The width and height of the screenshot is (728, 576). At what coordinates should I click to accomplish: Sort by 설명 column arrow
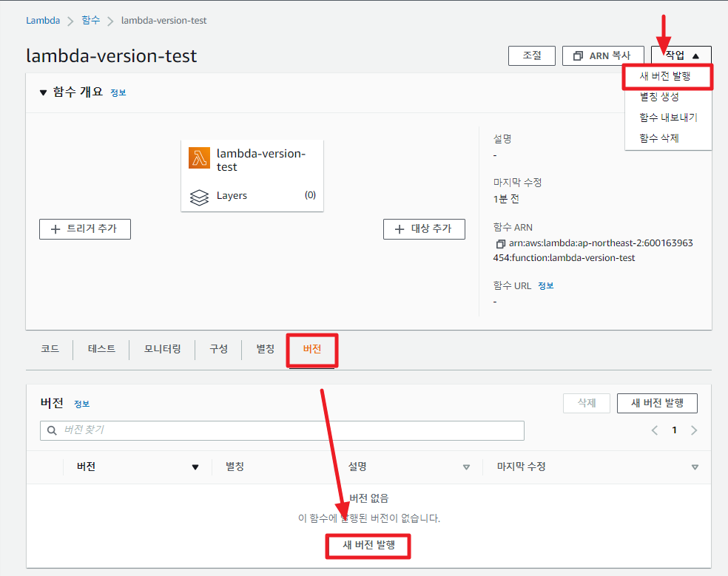point(466,467)
